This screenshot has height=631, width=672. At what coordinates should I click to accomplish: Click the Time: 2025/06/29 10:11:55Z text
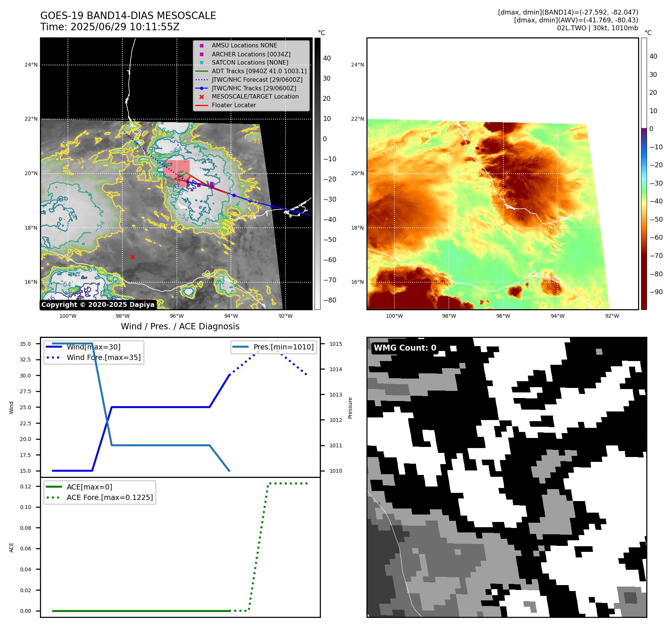[110, 27]
